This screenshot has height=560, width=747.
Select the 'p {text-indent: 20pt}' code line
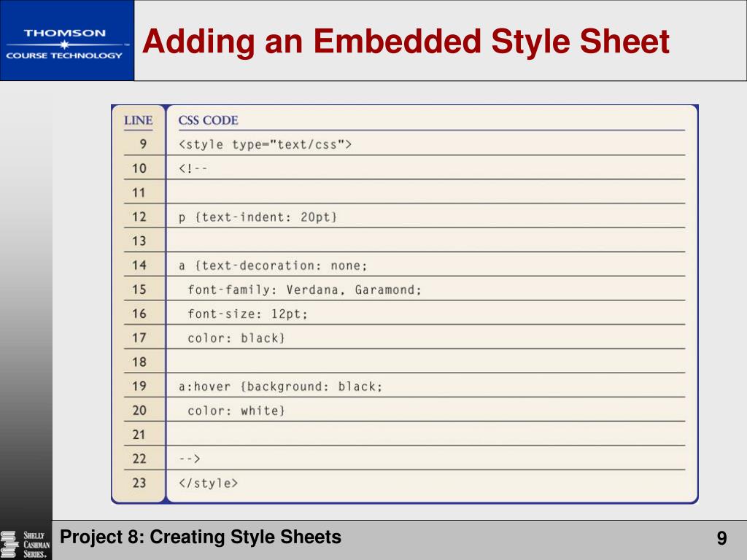258,217
